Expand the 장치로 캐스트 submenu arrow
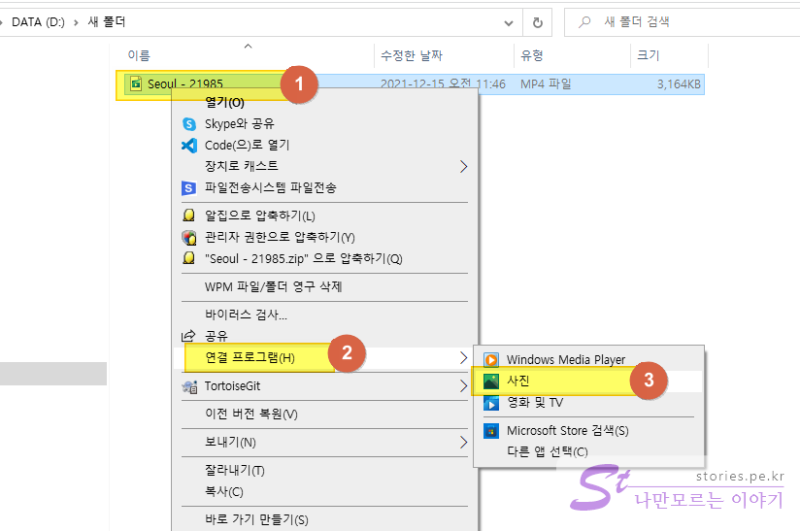This screenshot has width=800, height=531. [463, 166]
